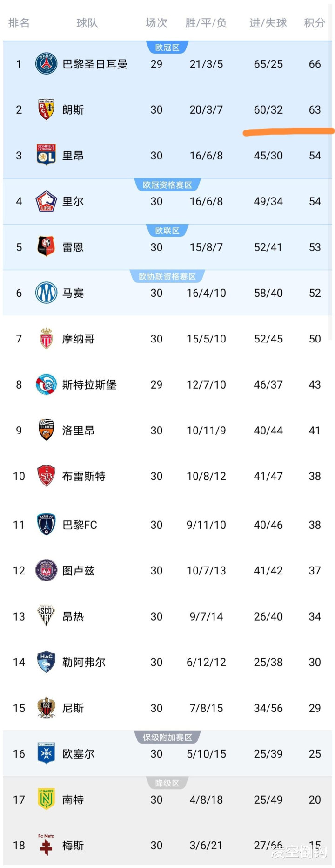This screenshot has height=868, width=335.
Task: Select the Le Havre HAC logo
Action: tap(46, 662)
